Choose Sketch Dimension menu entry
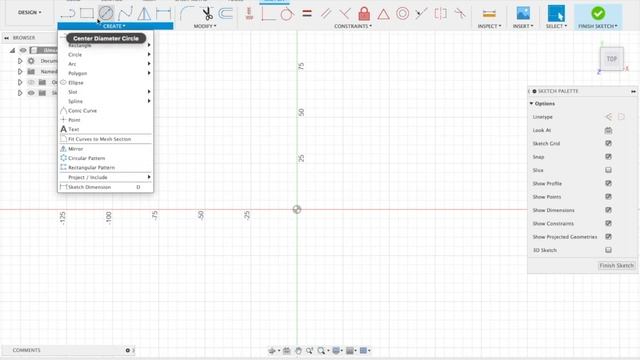This screenshot has height=360, width=640. 106,187
